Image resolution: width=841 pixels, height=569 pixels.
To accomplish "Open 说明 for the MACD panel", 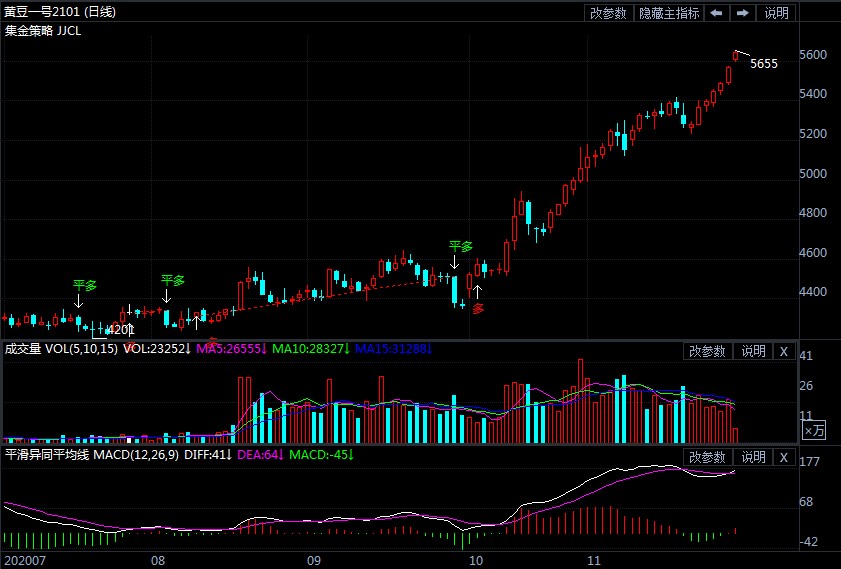I will (753, 457).
